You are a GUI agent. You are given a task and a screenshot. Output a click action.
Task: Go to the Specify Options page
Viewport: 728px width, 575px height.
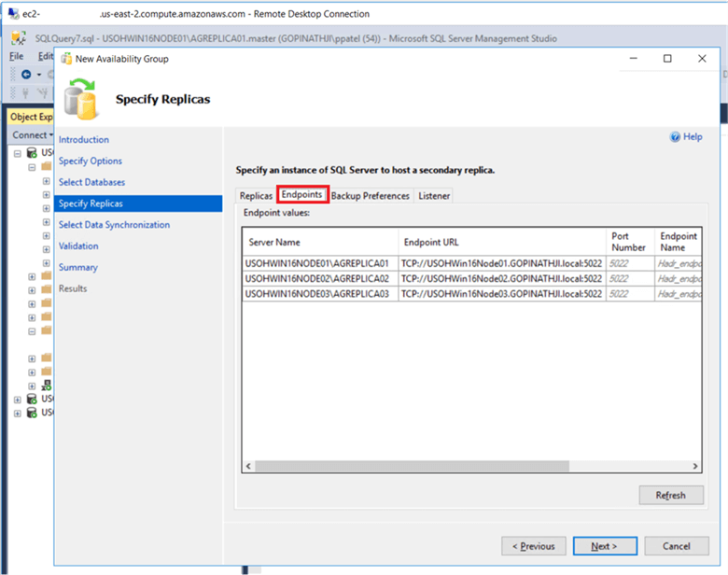(91, 161)
